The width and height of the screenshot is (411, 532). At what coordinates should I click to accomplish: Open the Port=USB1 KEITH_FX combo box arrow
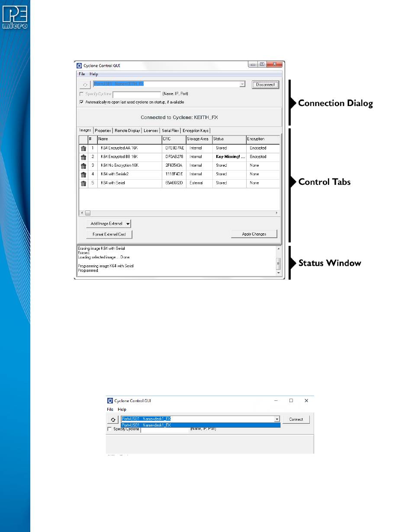click(242, 84)
